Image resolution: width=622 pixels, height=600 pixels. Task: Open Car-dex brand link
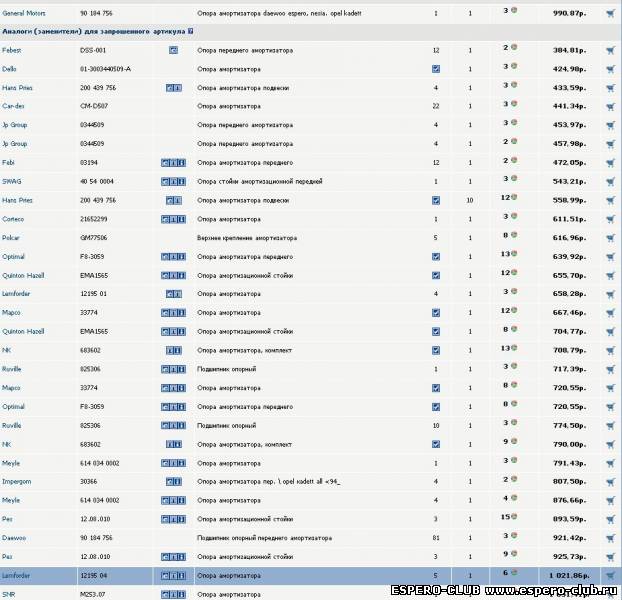(13, 106)
